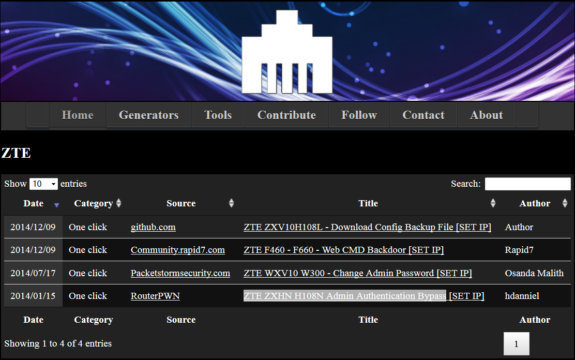This screenshot has height=360, width=575.
Task: Go to the Contribute page
Action: click(286, 115)
